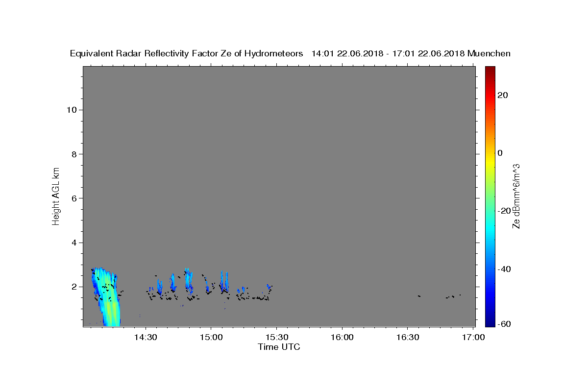Image resolution: width=588 pixels, height=392 pixels.
Task: Click the 17:00 time tick label
Action: pos(473,337)
